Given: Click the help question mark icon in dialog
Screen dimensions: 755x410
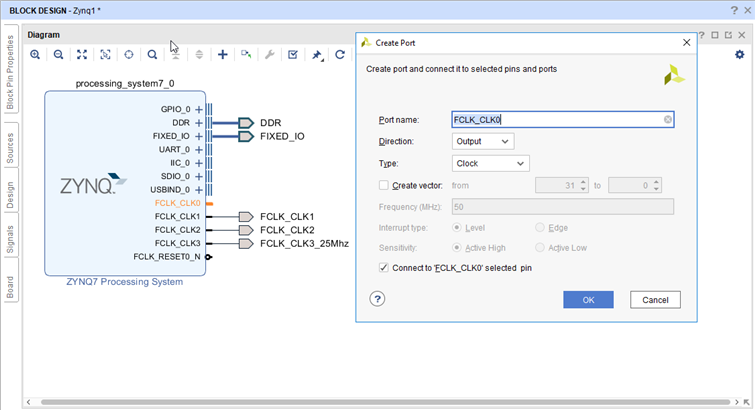Looking at the screenshot, I should point(377,299).
